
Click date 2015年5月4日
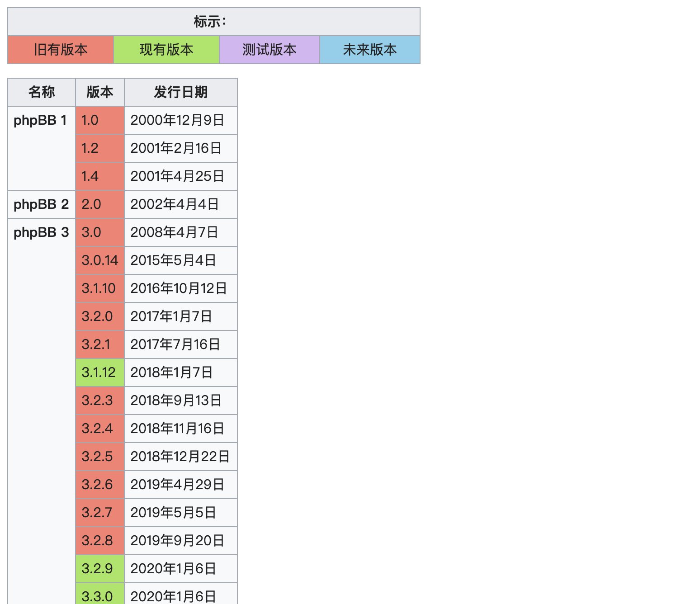click(181, 260)
